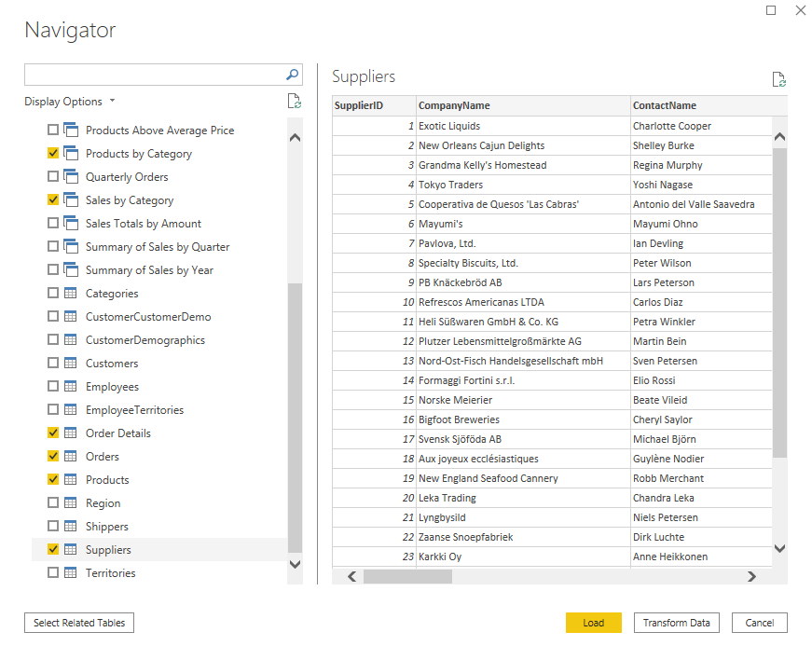Click the table icon beside Order Details
The image size is (812, 646).
coord(71,433)
